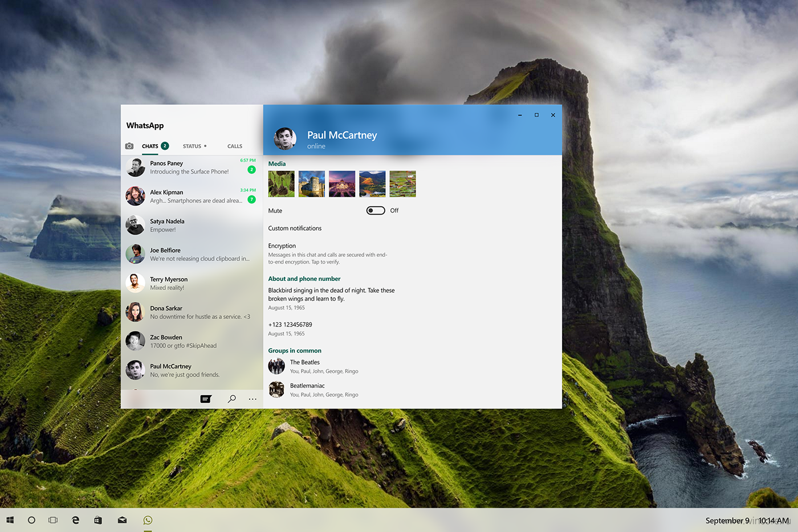Open Mail app from taskbar
This screenshot has height=532, width=798.
(122, 520)
